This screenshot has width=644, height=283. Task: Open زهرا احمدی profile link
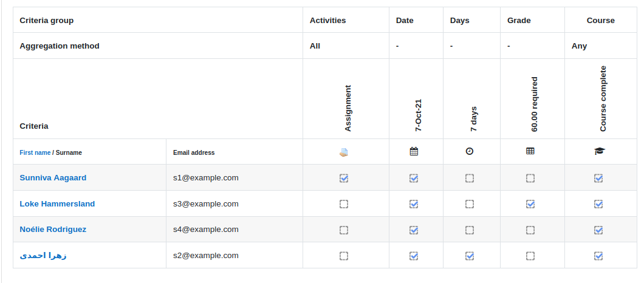tap(43, 256)
